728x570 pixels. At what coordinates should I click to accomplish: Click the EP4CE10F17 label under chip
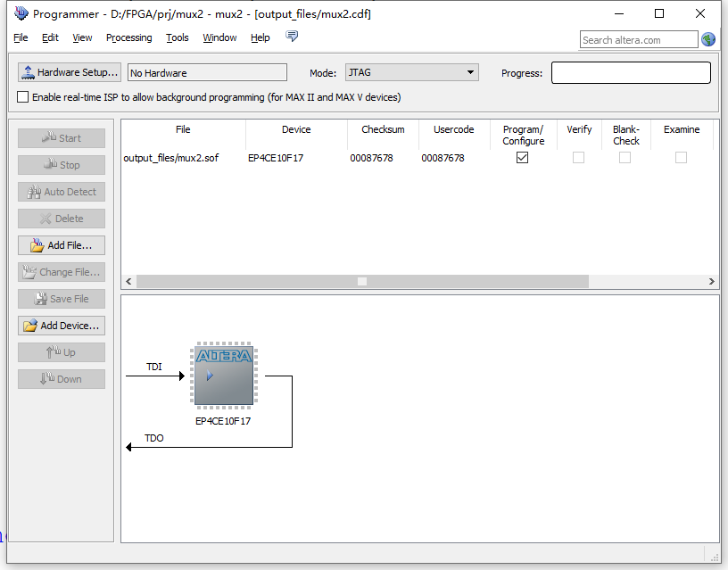point(223,421)
